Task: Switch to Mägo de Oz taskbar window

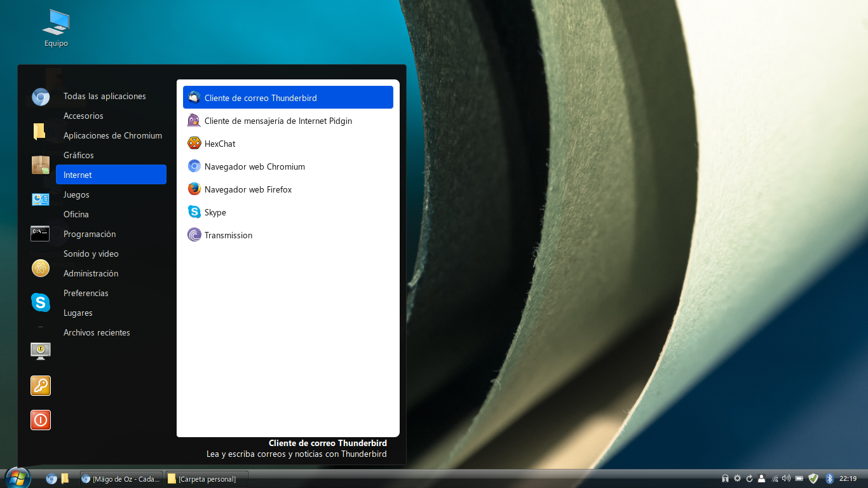Action: tap(121, 479)
